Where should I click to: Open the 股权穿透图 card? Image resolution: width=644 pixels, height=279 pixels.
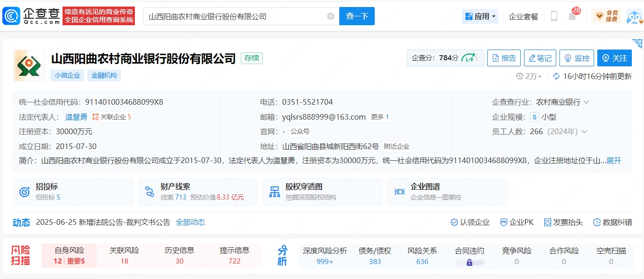click(322, 192)
